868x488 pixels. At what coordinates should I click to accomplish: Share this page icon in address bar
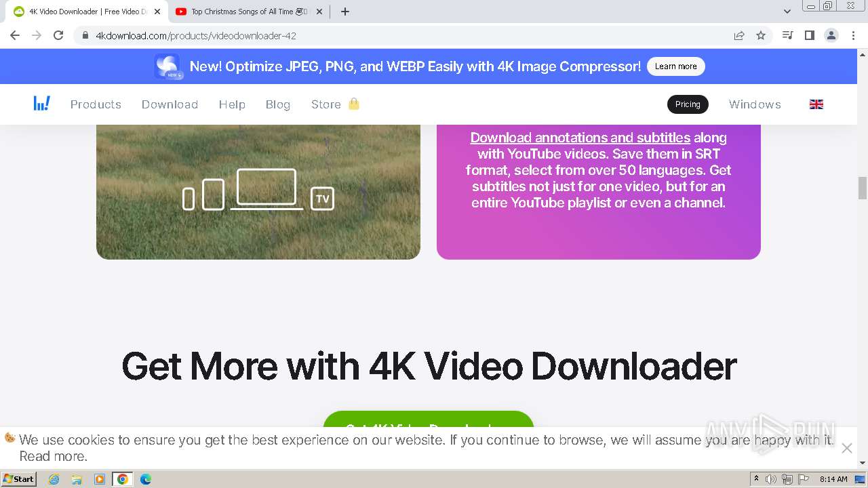(739, 35)
